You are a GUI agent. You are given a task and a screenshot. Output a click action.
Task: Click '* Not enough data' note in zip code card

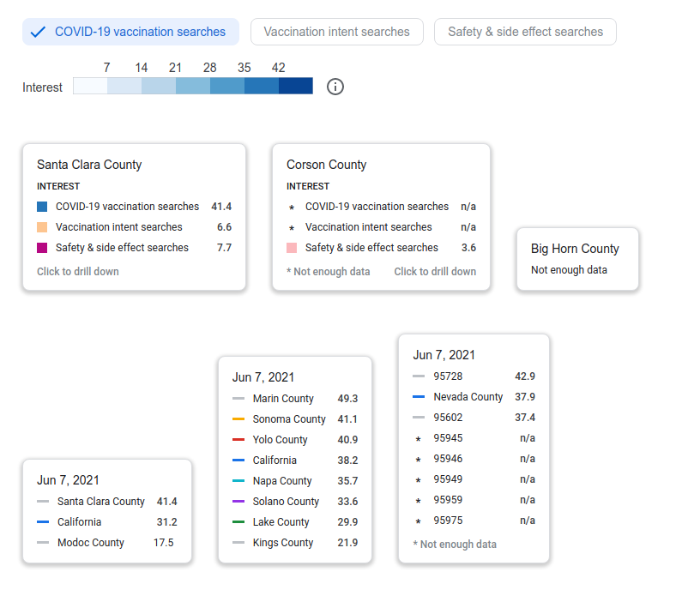click(x=455, y=544)
